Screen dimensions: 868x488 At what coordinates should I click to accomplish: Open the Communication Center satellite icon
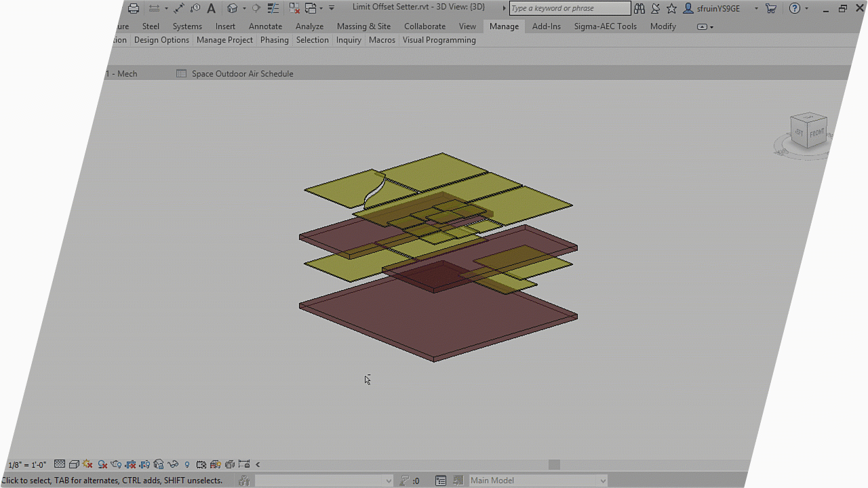[x=656, y=9]
